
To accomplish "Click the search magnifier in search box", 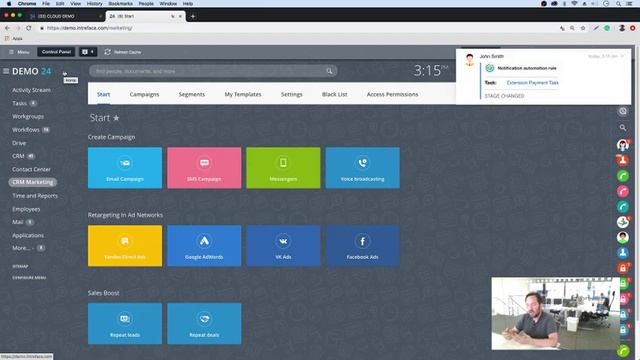I will (x=329, y=71).
